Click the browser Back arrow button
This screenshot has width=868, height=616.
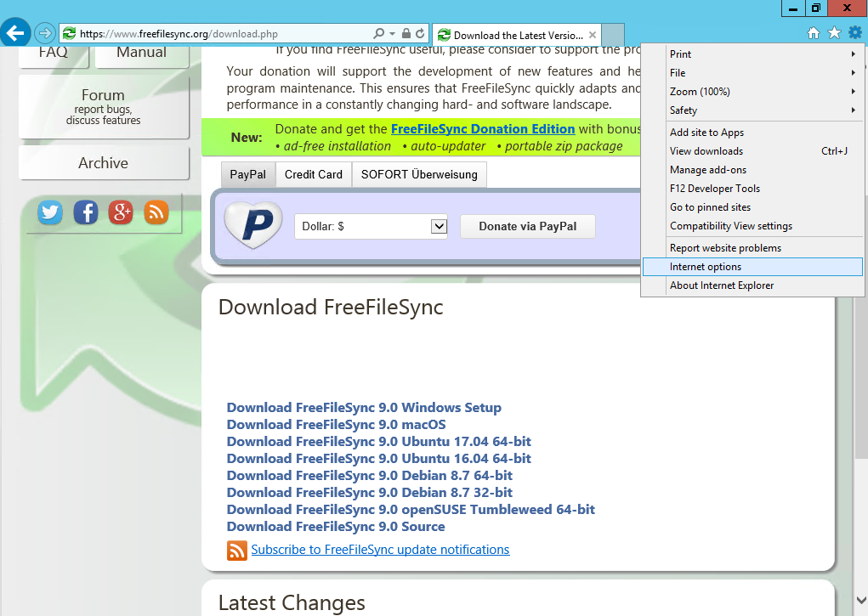15,33
